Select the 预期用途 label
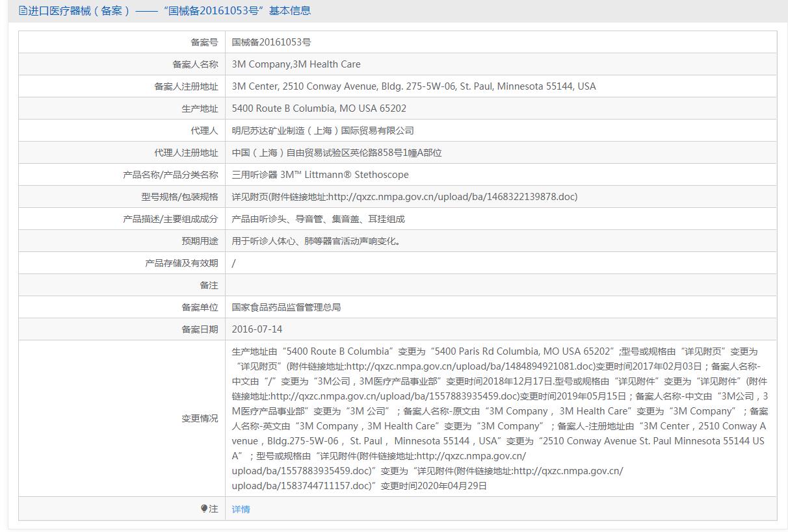 pyautogui.click(x=200, y=241)
